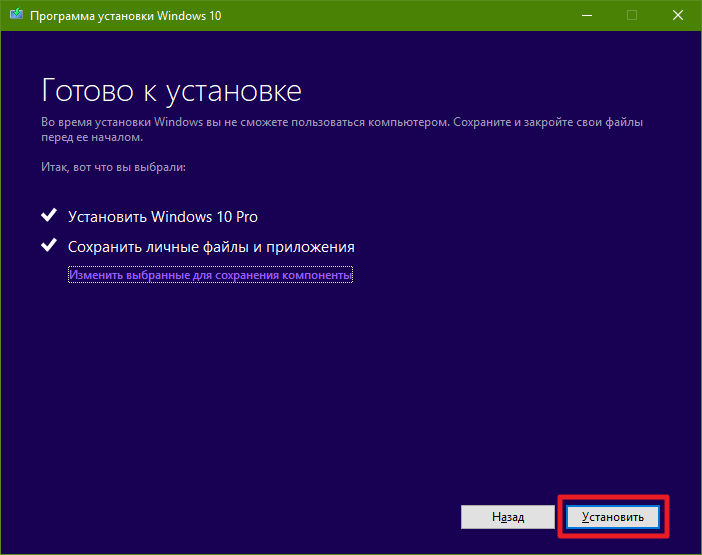Select the text Установить Windows 10 Pro
The image size is (702, 555).
pyautogui.click(x=163, y=217)
